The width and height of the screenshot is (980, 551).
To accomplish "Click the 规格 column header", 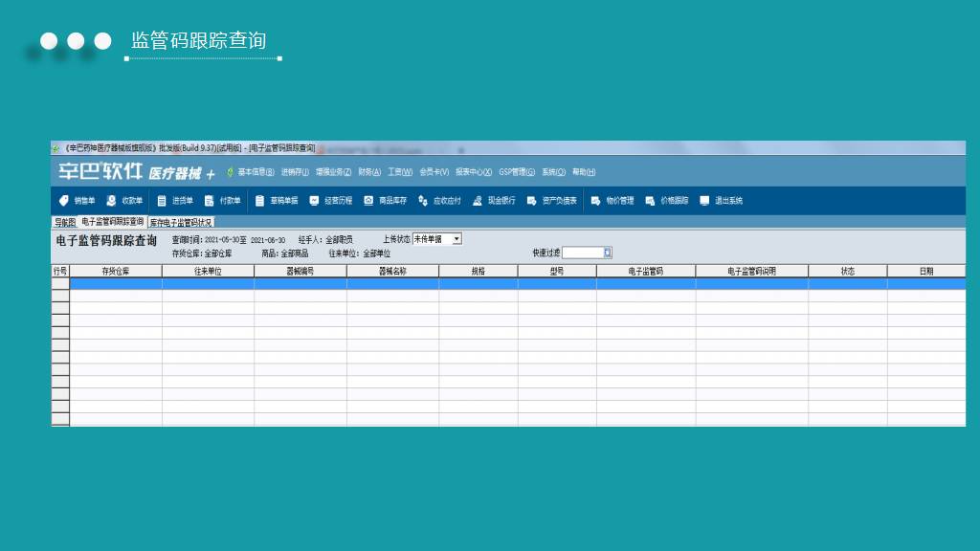I will [x=479, y=271].
